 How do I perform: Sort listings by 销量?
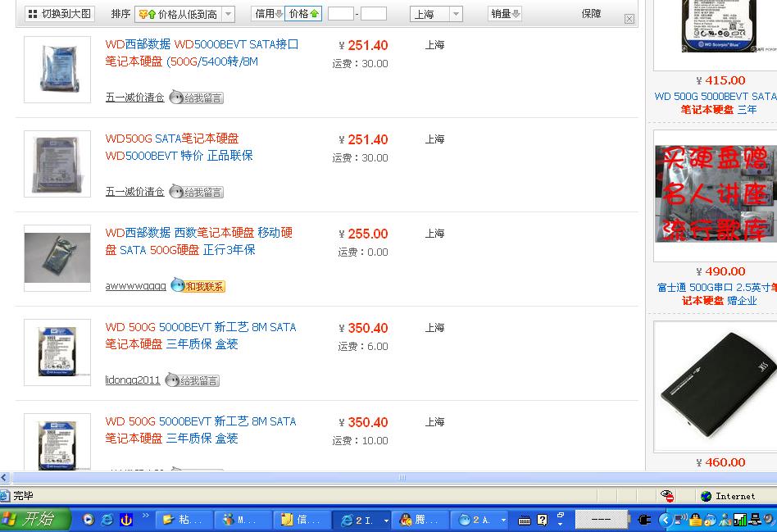(505, 14)
